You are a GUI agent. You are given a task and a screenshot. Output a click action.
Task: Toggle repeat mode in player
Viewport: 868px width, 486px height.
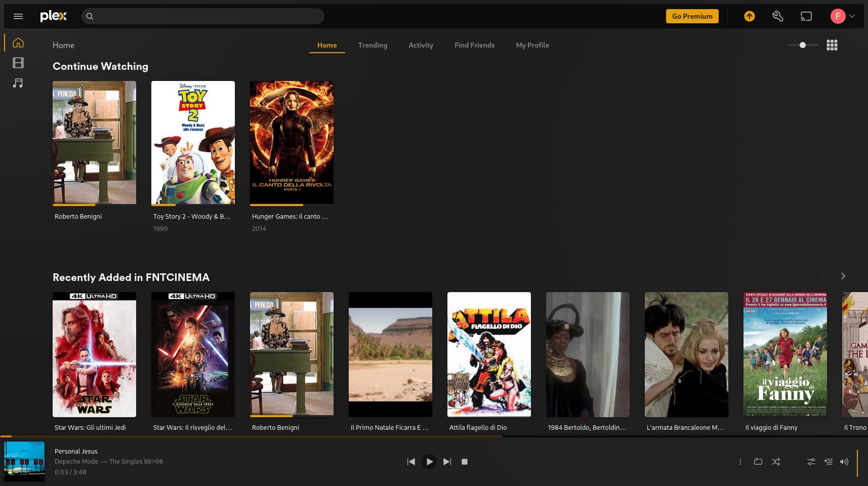point(758,462)
